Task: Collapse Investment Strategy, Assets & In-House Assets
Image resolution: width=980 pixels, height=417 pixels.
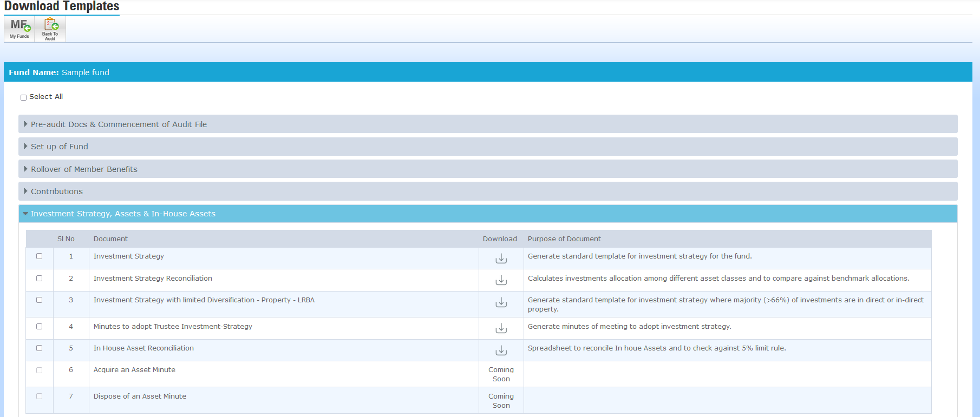Action: [x=123, y=214]
